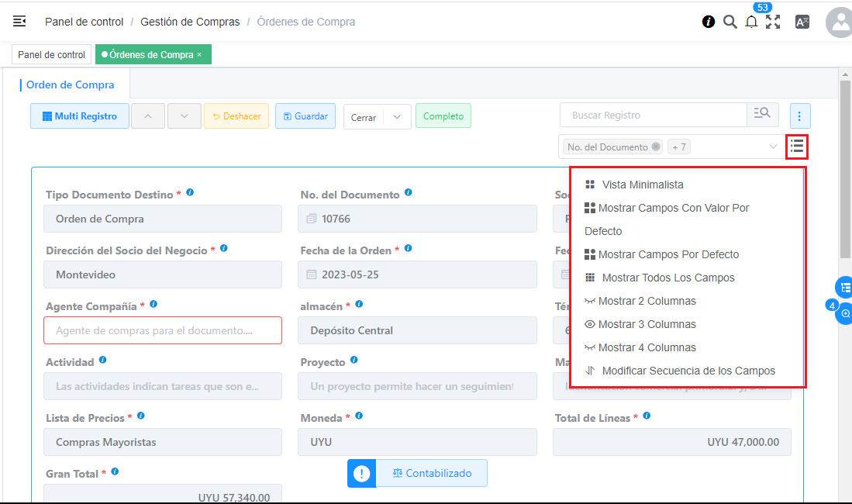Expand the Cerrar dropdown arrow
Screen dimensions: 852x504
[x=397, y=117]
